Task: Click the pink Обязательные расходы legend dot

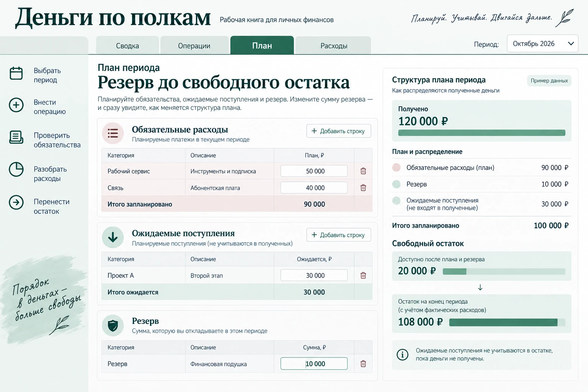Action: [397, 167]
